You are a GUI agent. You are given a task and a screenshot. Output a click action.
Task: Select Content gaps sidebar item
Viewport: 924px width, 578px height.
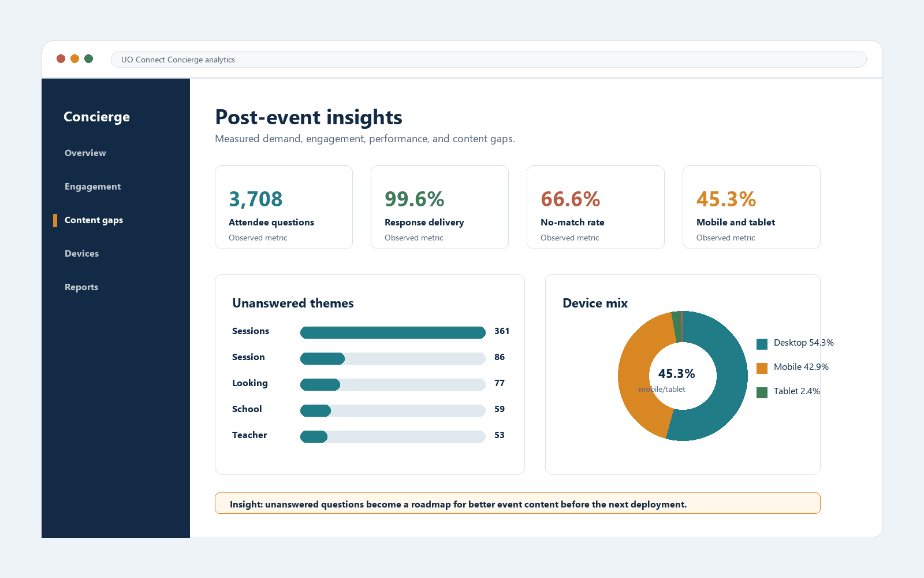coord(94,220)
